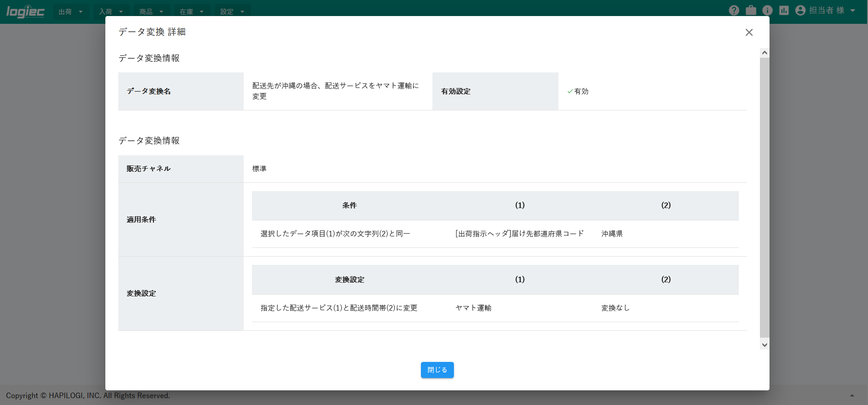Select the ヤマト運輸 conversion value
Viewport: 868px width, 405px height.
click(x=473, y=308)
